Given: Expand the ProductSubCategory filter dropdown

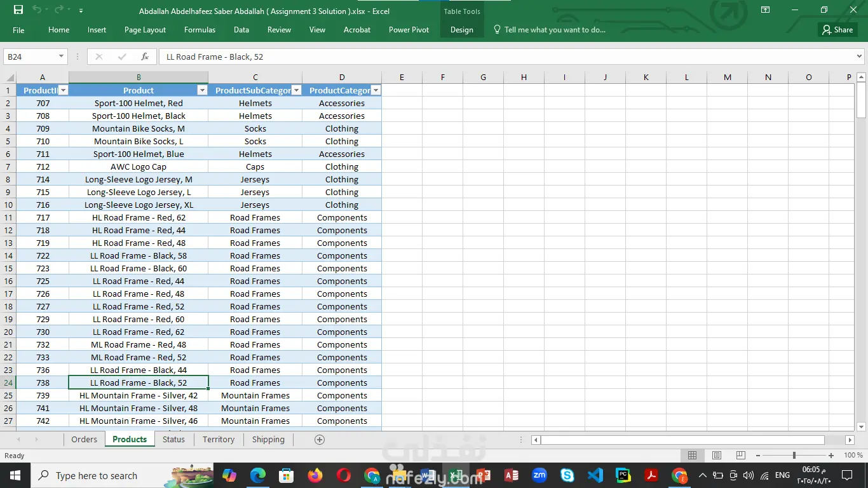Looking at the screenshot, I should pos(296,90).
